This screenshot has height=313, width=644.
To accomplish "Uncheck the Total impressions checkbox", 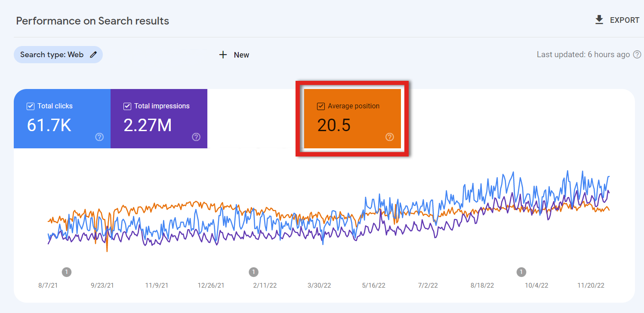I will [x=127, y=106].
